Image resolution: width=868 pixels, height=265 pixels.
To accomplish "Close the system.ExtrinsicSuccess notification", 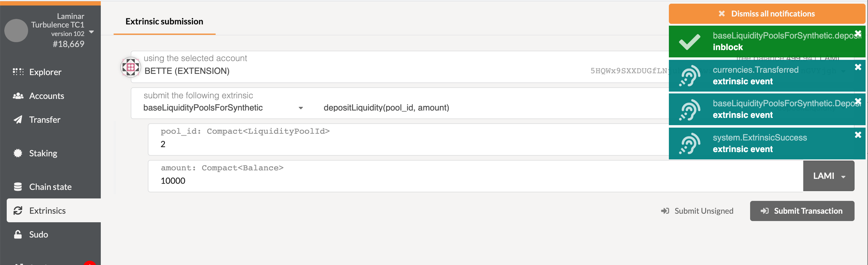I will click(858, 135).
